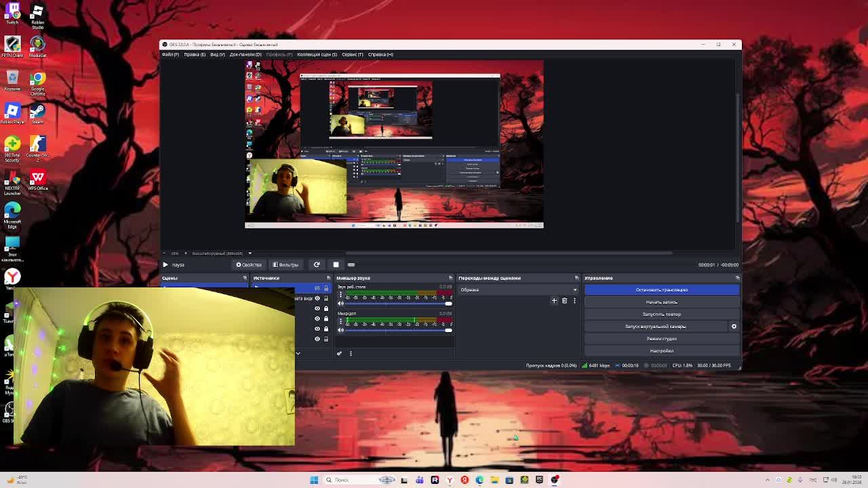
Task: Open Google Chrome desktop shortcut
Action: pos(37,83)
